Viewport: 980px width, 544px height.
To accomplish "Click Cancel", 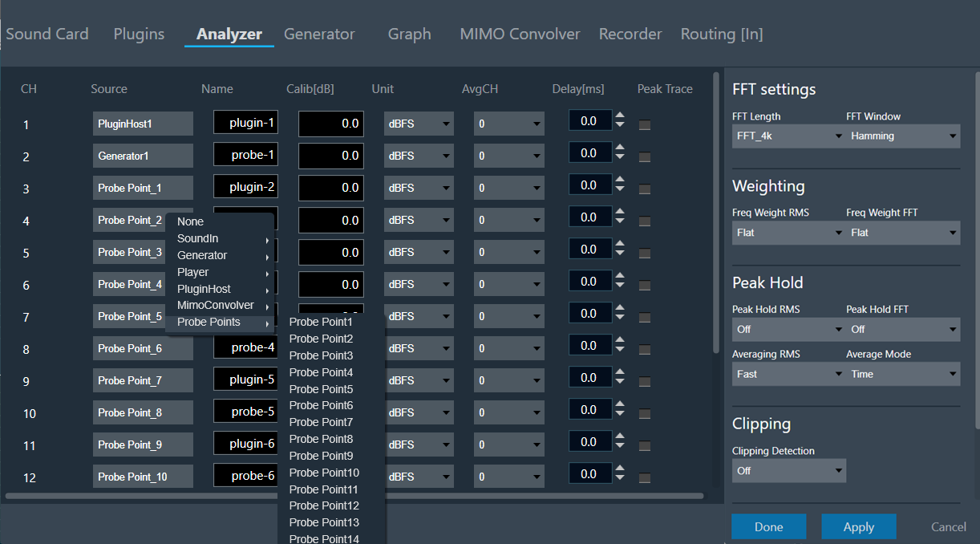I will pos(949,527).
